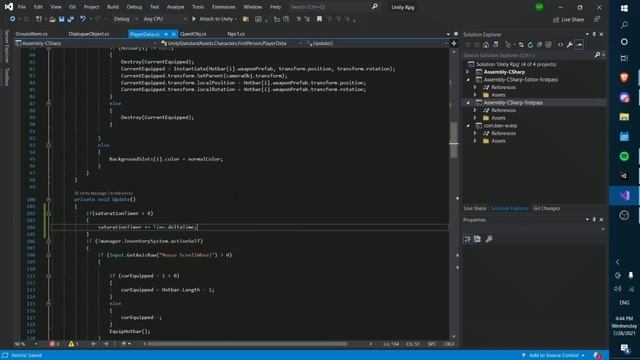Click the feedback icon beside Live Share

[x=597, y=19]
